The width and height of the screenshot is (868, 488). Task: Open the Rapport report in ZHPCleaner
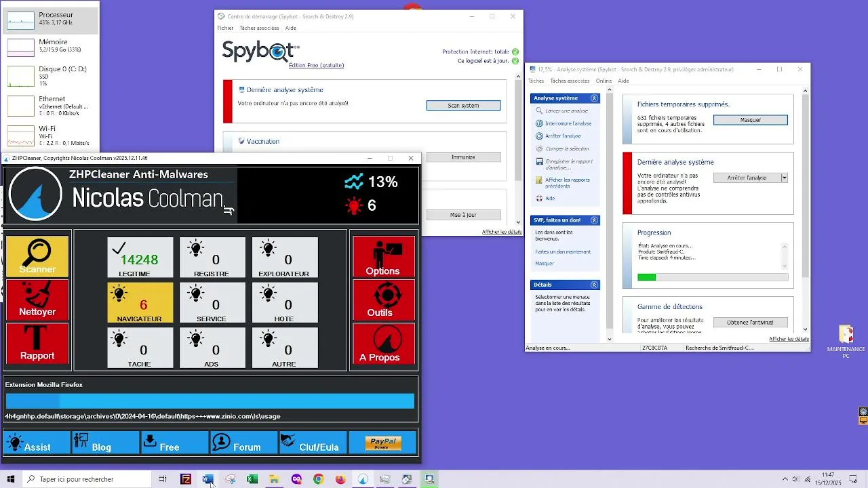[37, 344]
